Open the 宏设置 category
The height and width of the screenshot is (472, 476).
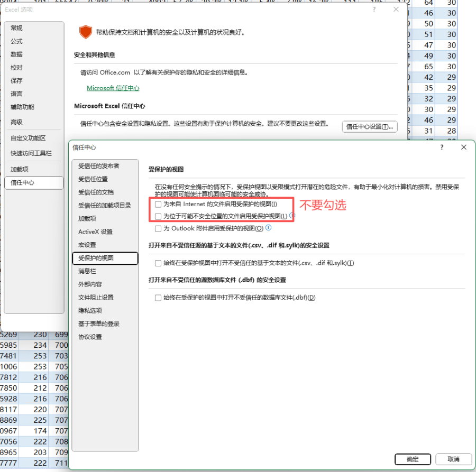click(x=87, y=245)
